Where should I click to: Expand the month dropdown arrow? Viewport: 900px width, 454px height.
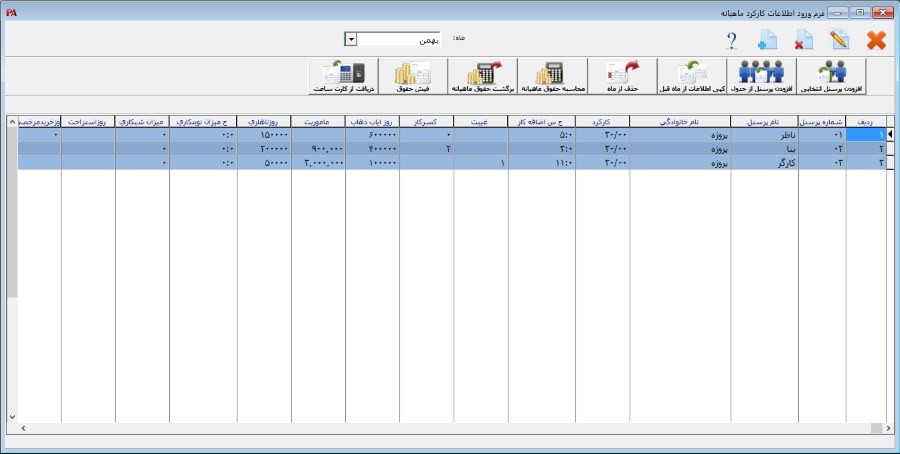(351, 39)
